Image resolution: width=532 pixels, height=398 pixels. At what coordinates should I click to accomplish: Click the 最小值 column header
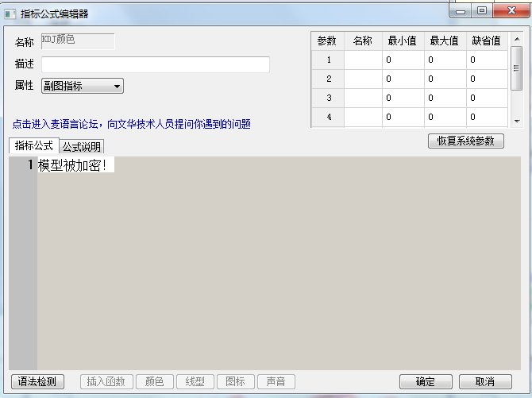click(403, 41)
